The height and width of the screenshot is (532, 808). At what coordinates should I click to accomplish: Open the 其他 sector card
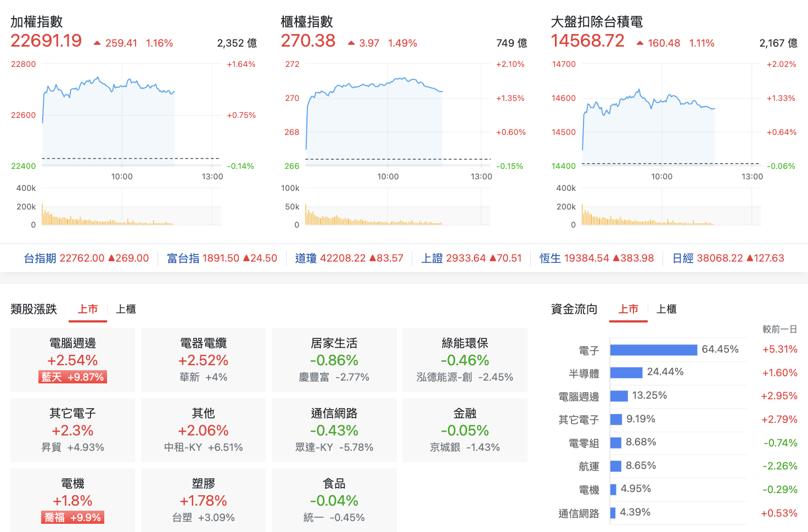pos(203,430)
